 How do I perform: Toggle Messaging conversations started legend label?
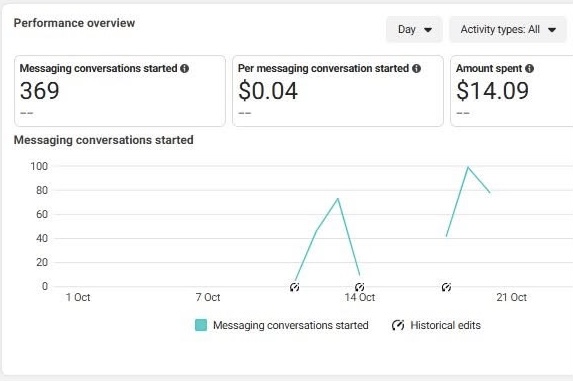[x=291, y=325]
